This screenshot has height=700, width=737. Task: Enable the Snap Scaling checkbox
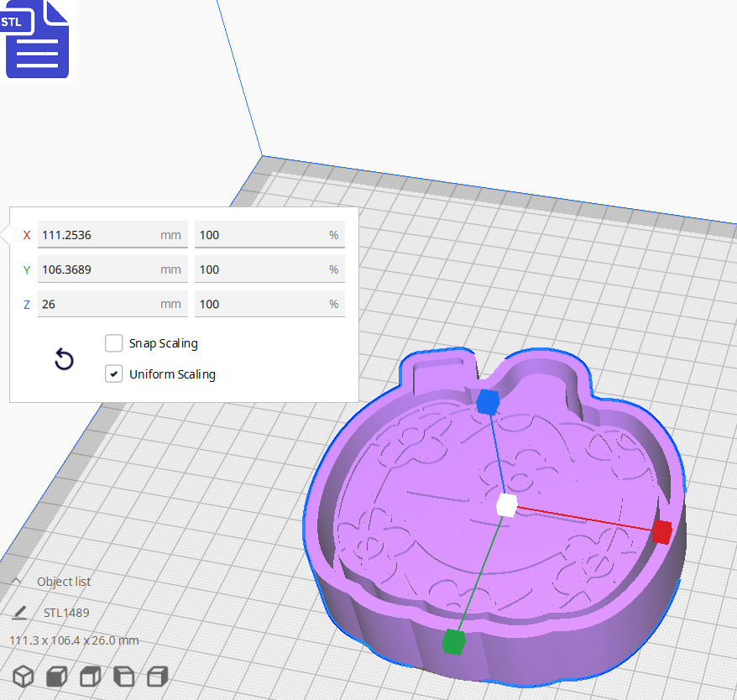point(114,343)
